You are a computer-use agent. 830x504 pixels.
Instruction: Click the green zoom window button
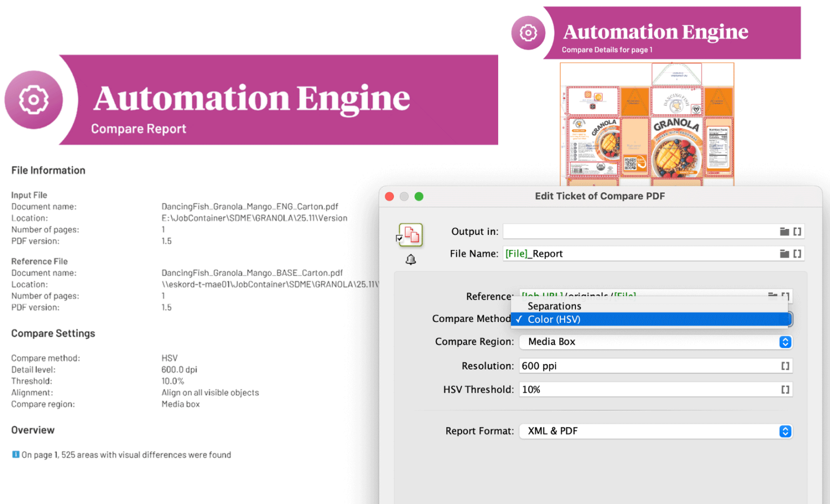pos(419,197)
